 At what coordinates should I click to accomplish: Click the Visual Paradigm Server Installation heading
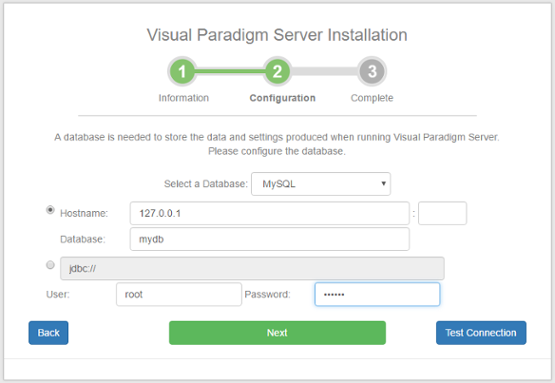point(277,35)
